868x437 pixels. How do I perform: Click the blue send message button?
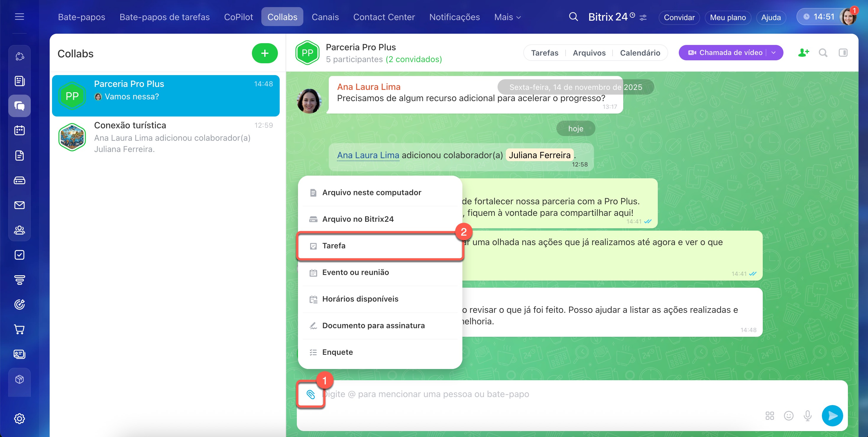coord(832,415)
